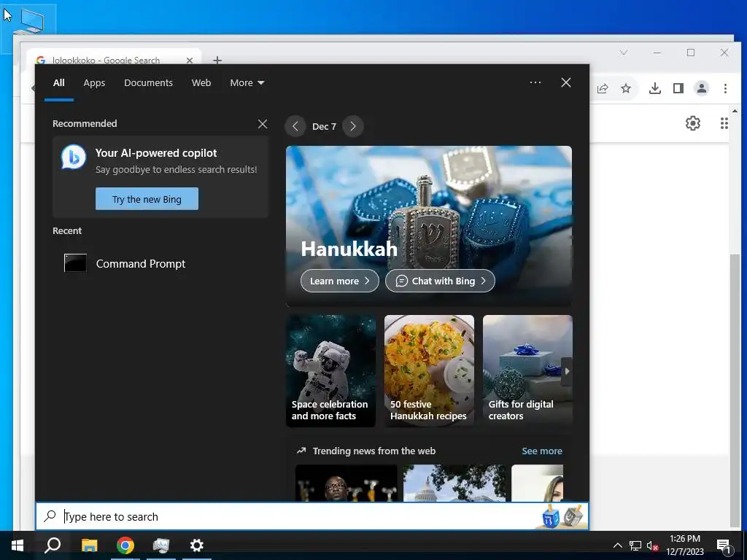Open Google quick settings gear icon

pyautogui.click(x=693, y=123)
